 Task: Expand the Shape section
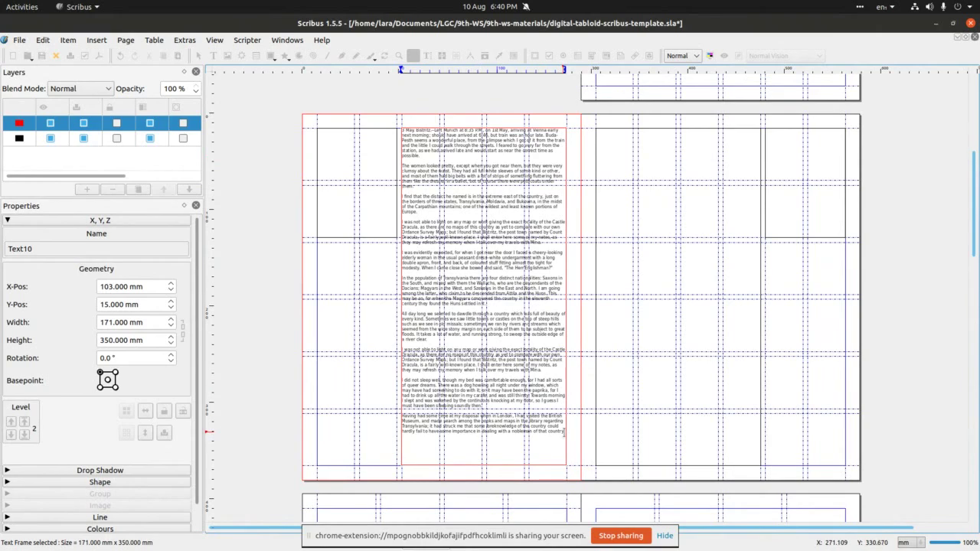click(x=100, y=482)
